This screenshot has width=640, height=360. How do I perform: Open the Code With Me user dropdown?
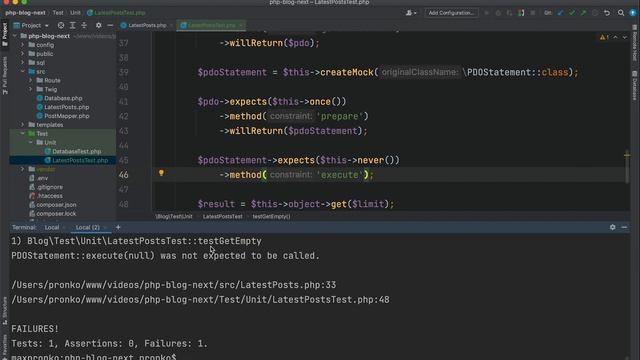[411, 13]
